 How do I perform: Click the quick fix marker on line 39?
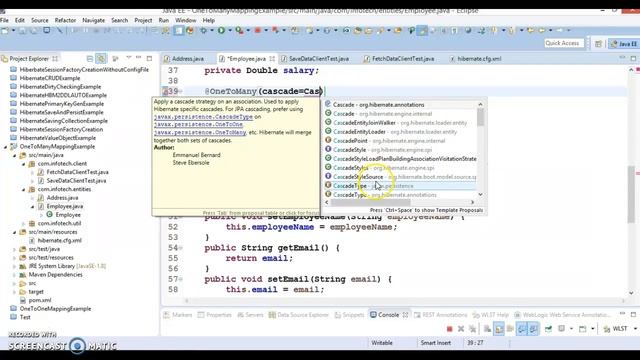[x=165, y=91]
